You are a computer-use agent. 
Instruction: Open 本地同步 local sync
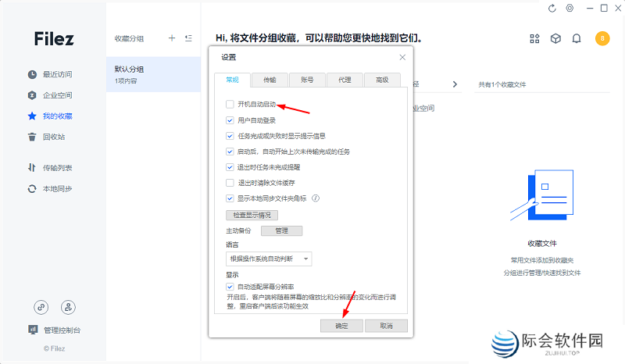coord(50,188)
